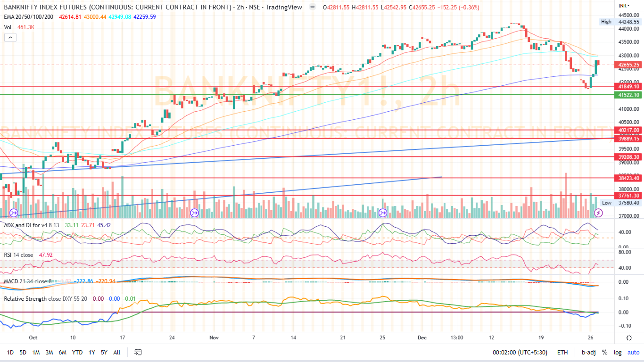Click the green 41522.10 price label
The image size is (644, 362).
click(628, 95)
